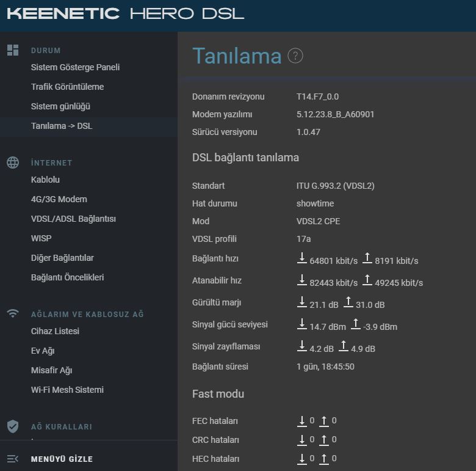Select Tanılama -> DSL menu item
This screenshot has width=476, height=471.
(62, 126)
